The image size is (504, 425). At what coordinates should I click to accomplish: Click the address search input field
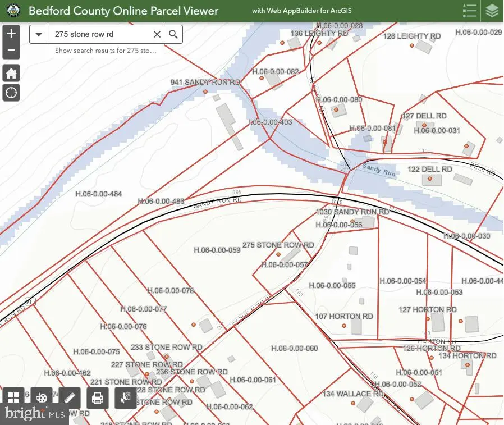click(100, 34)
